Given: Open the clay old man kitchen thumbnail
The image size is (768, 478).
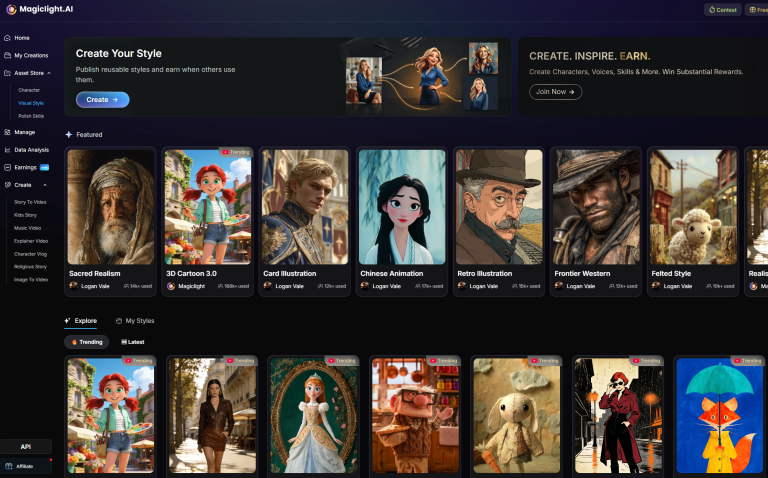Looking at the screenshot, I should [x=415, y=415].
